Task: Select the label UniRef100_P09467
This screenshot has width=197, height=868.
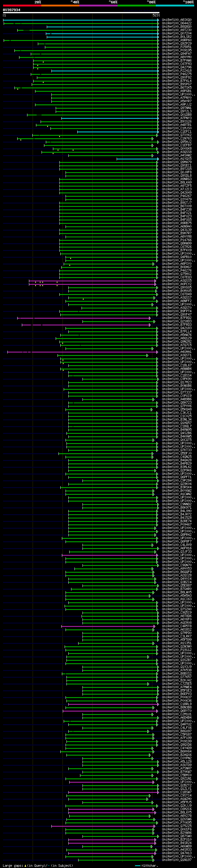Action: (x=177, y=525)
